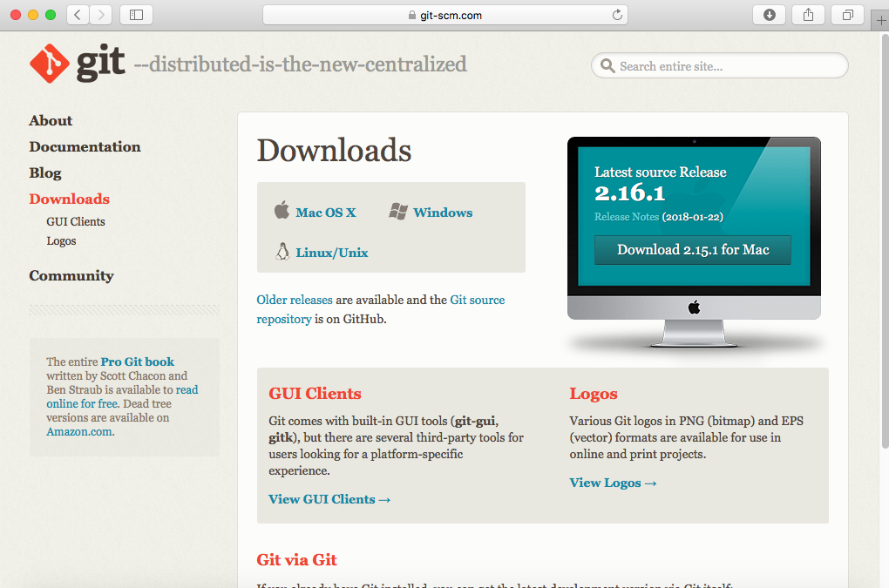The width and height of the screenshot is (889, 588).
Task: Add a new tab with plus button
Action: point(880,21)
